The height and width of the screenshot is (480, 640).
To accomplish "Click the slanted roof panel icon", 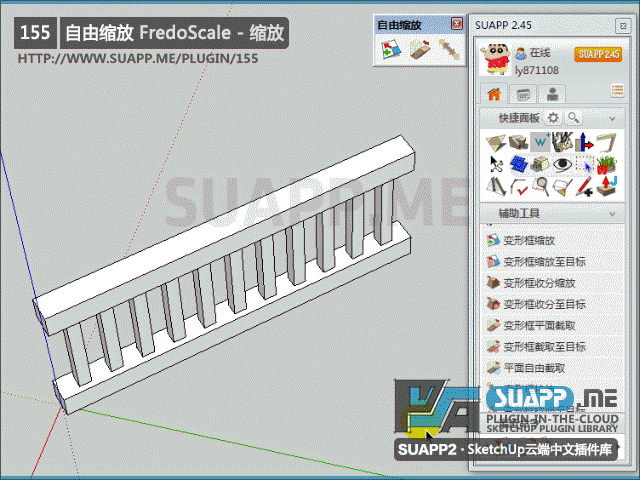I will (496, 187).
